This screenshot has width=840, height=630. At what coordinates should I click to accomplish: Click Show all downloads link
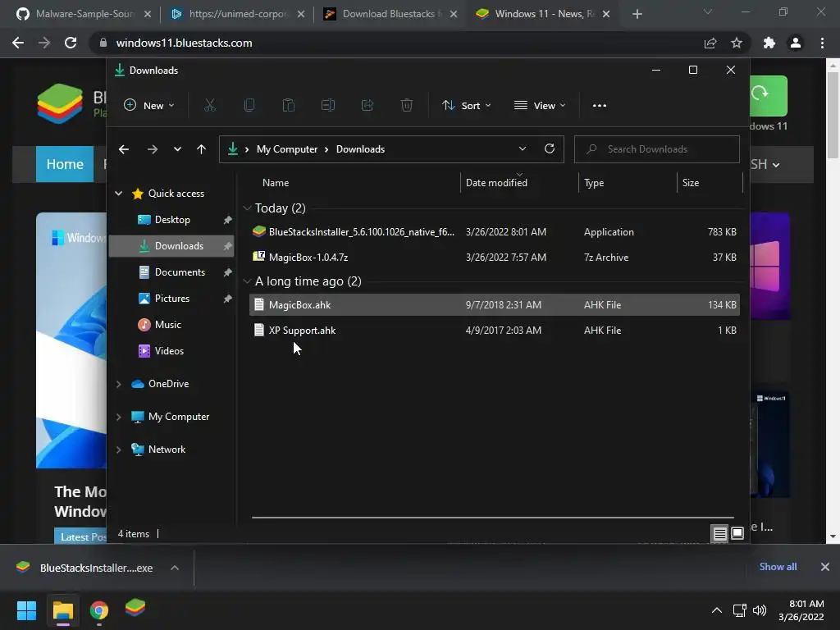[x=778, y=567]
